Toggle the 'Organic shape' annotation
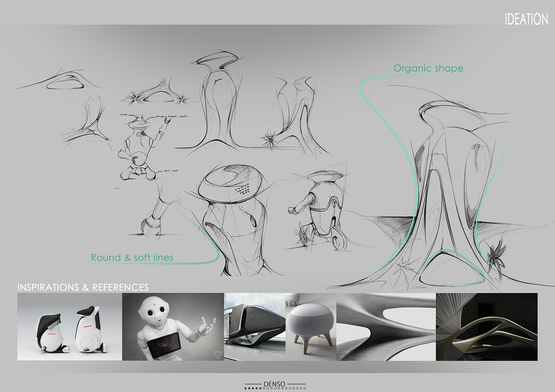Screen dimensions: 555x392 point(428,68)
